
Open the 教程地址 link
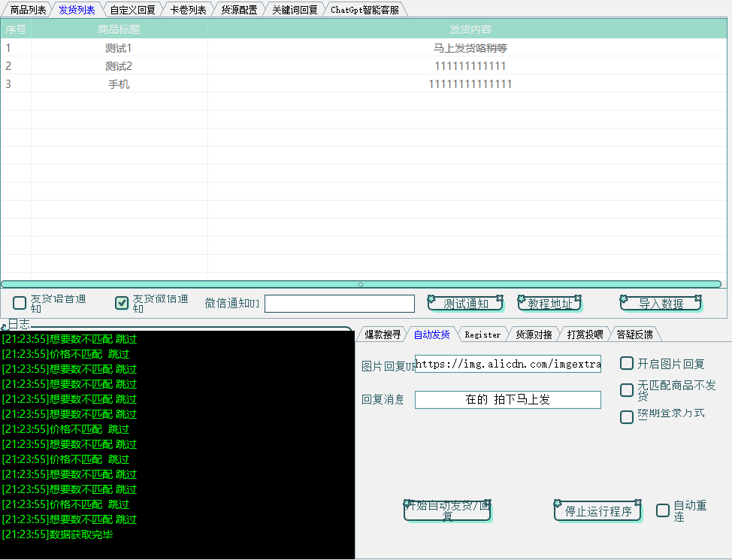pos(549,303)
